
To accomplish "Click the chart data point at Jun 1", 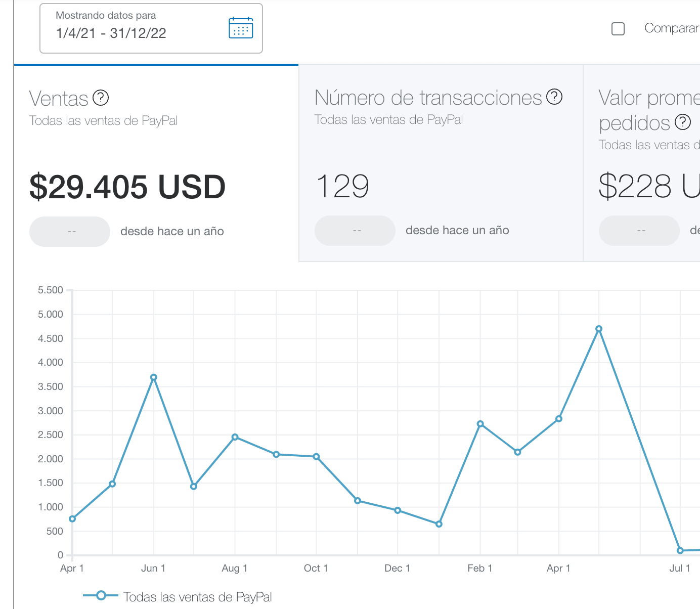I will pos(154,377).
